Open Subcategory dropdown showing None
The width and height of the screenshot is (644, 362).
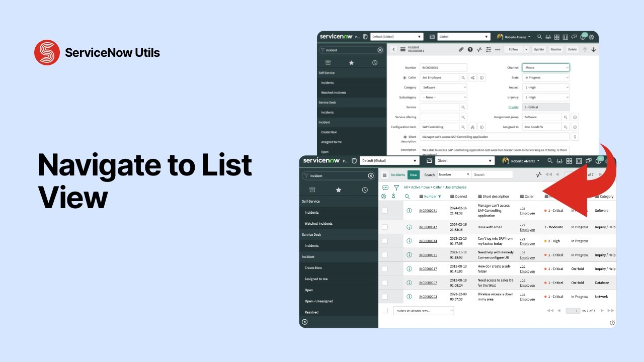(444, 97)
